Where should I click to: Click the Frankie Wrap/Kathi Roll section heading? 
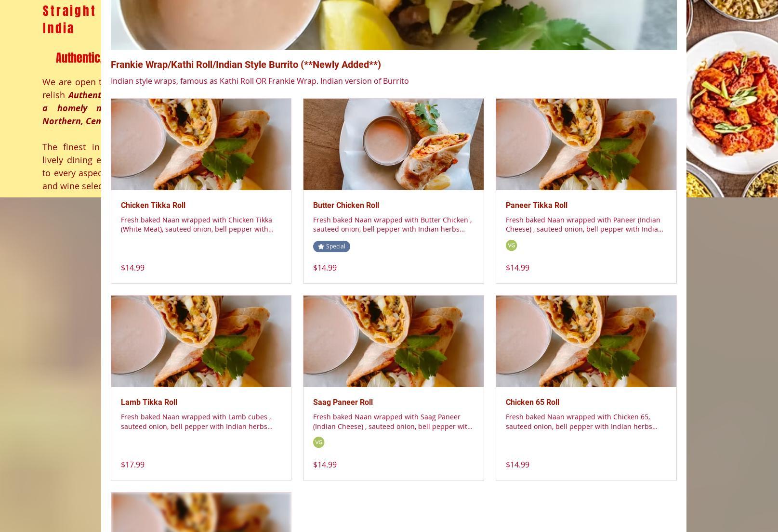246,65
